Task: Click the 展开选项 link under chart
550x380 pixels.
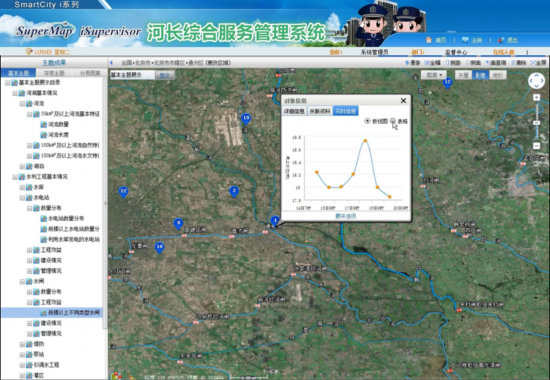Action: (346, 216)
